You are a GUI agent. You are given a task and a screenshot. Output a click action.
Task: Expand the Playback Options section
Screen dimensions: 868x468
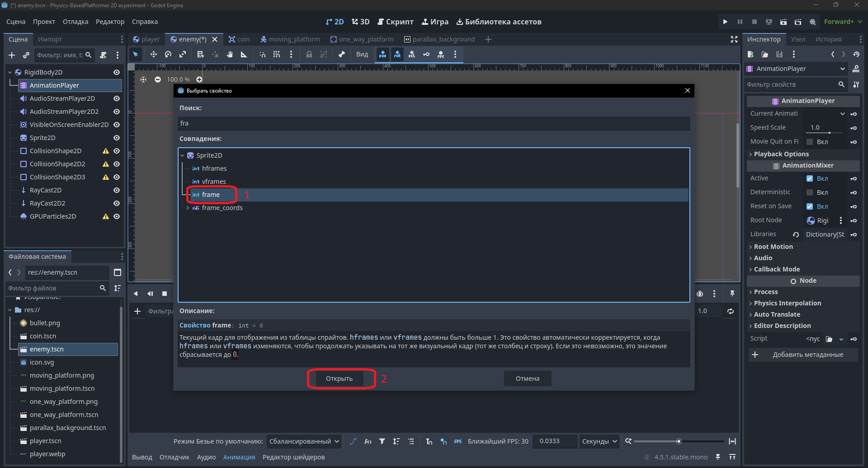point(781,154)
